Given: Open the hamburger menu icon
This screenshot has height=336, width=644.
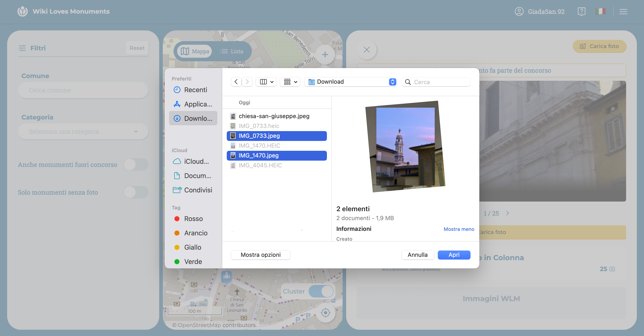Looking at the screenshot, I should tap(623, 11).
